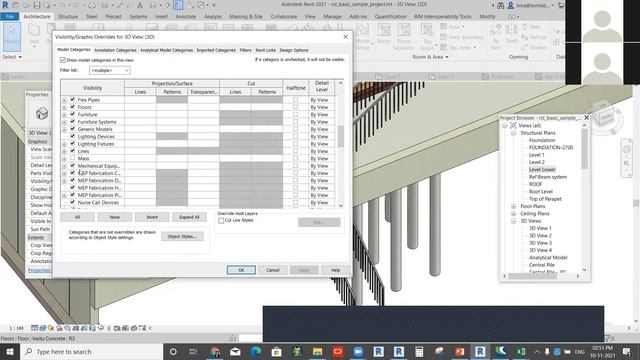Open the Filter list dropdown
The height and width of the screenshot is (360, 640).
pos(109,71)
